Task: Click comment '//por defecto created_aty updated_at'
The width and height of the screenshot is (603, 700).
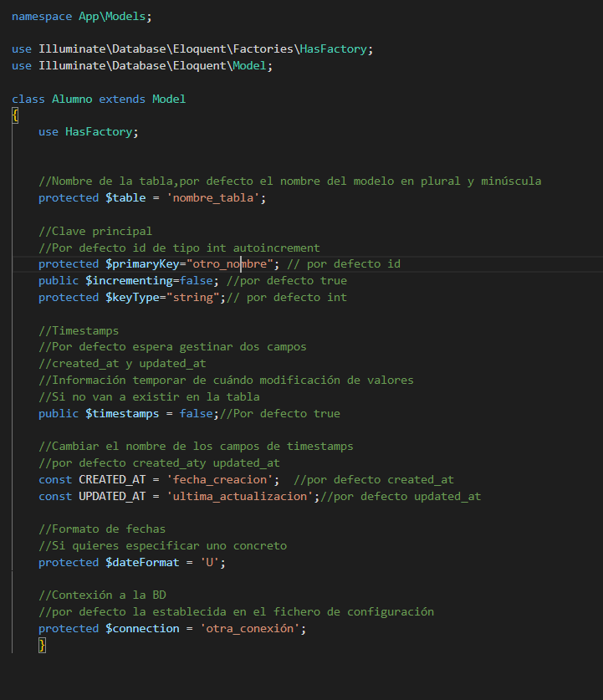Action: [159, 463]
